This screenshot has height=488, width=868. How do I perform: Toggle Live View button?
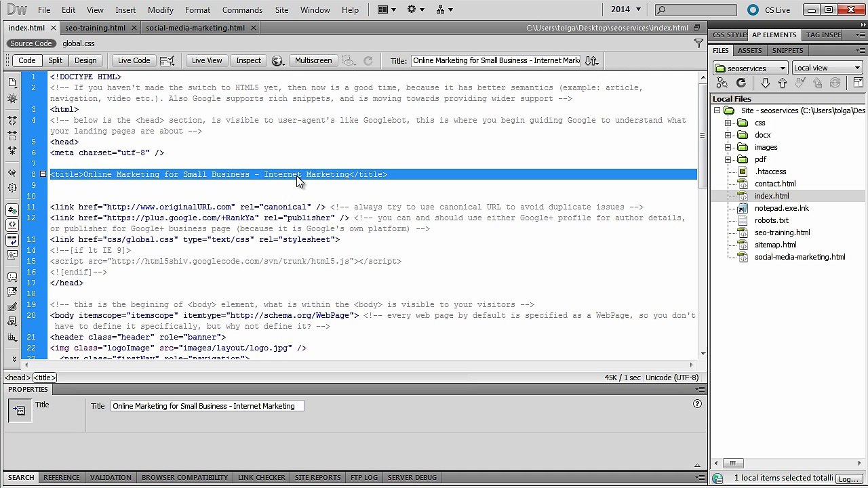click(207, 61)
